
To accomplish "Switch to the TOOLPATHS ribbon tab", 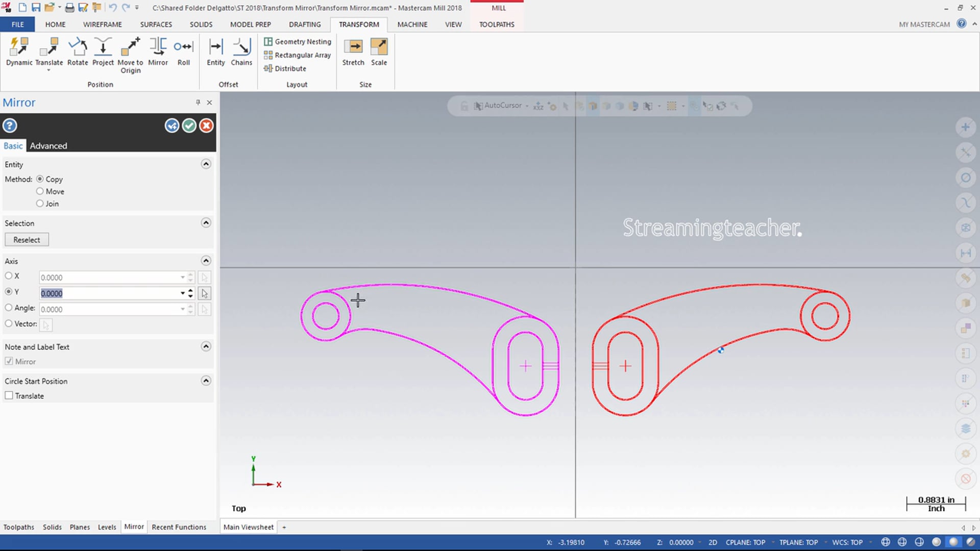I will tap(497, 24).
